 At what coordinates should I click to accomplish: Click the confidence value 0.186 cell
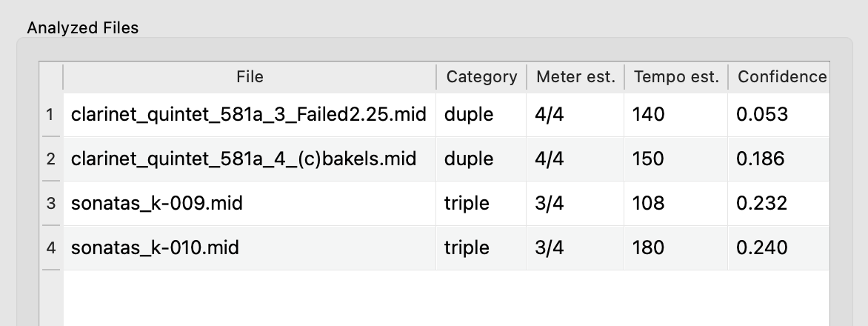click(x=762, y=159)
